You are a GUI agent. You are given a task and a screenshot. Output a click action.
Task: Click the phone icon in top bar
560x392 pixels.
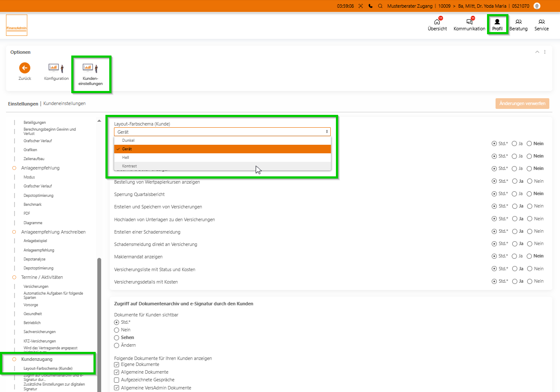370,6
